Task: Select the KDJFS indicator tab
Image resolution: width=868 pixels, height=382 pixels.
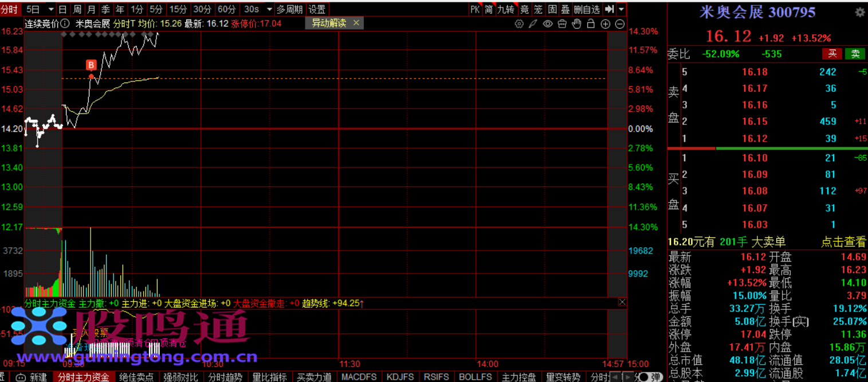Action: 400,377
